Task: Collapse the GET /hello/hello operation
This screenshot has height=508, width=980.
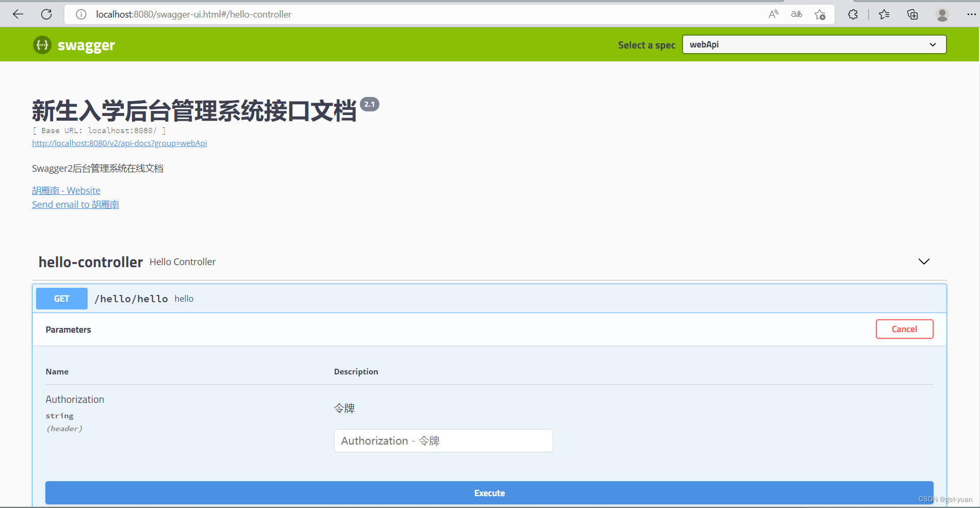Action: point(489,299)
